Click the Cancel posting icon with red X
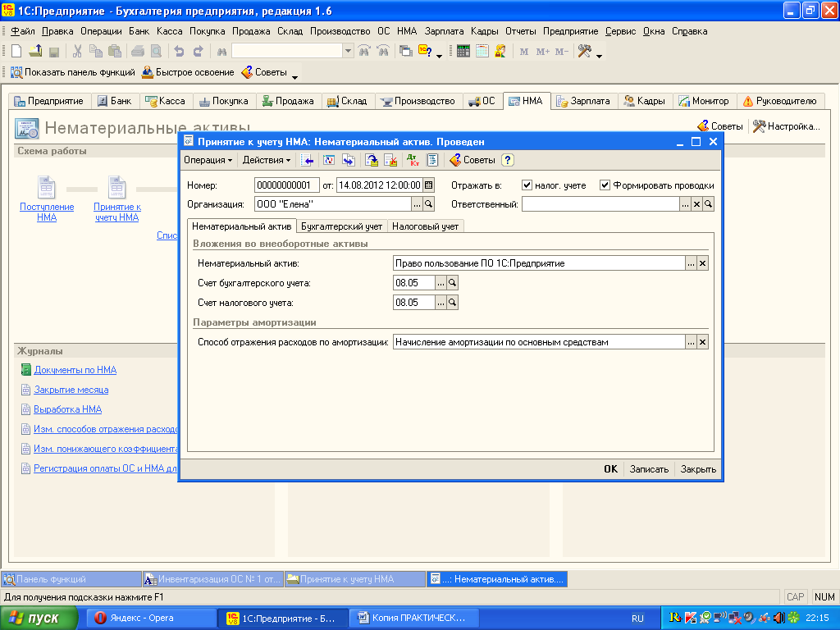840x630 pixels. pos(390,160)
